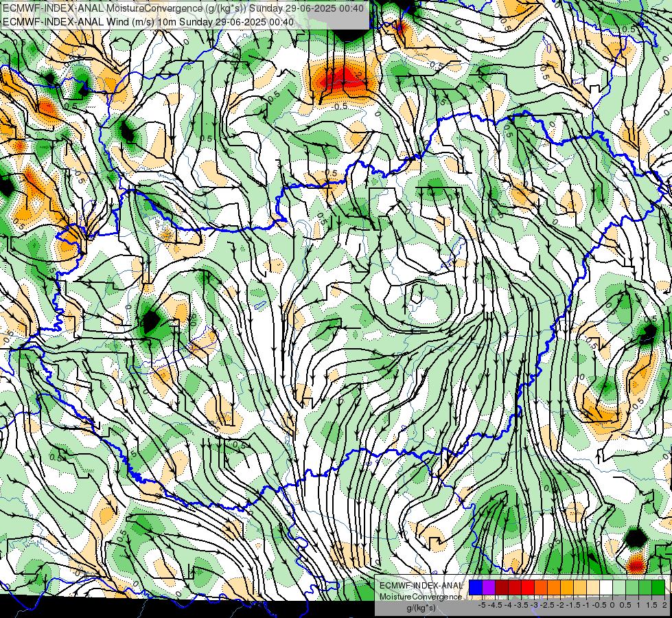Viewport: 672px width, 618px height.
Task: Click the -2 legend scale value
Action: [x=560, y=605]
